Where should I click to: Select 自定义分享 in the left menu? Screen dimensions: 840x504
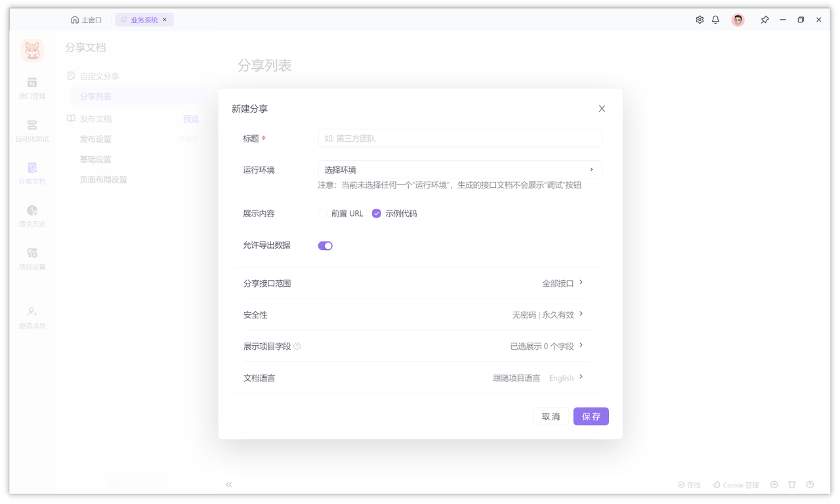click(x=99, y=76)
